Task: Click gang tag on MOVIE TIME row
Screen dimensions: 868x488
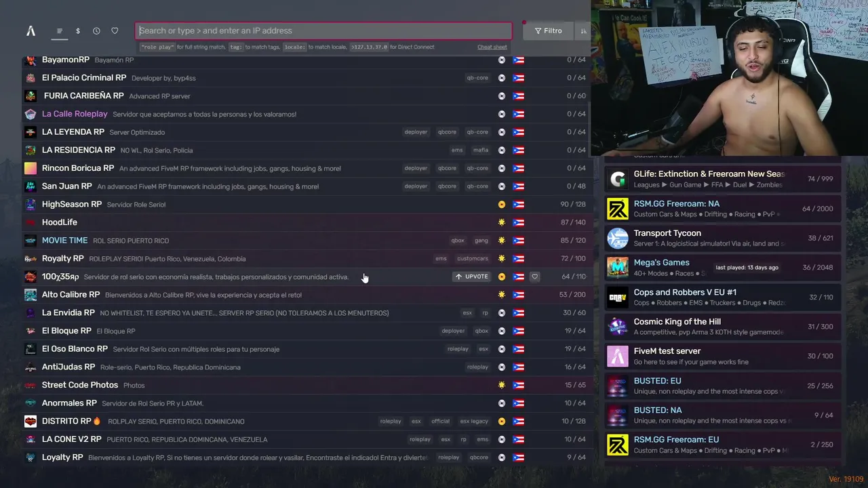Action: [481, 241]
